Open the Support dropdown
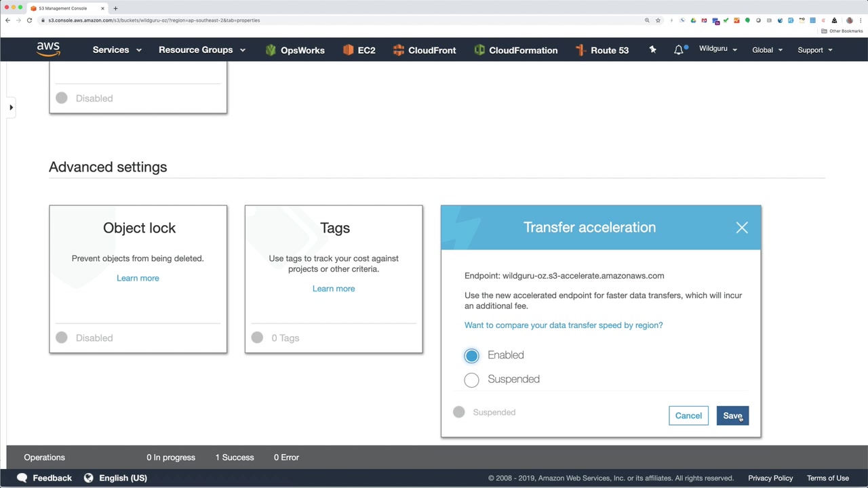This screenshot has width=868, height=488. 815,49
